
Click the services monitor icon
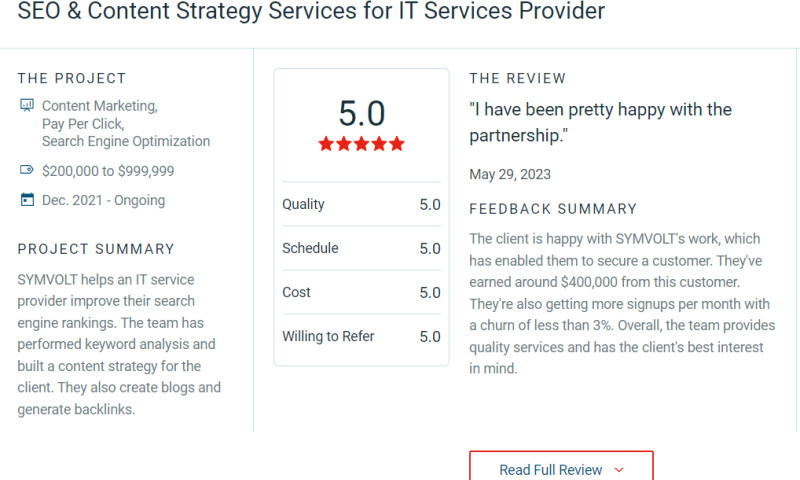point(27,105)
